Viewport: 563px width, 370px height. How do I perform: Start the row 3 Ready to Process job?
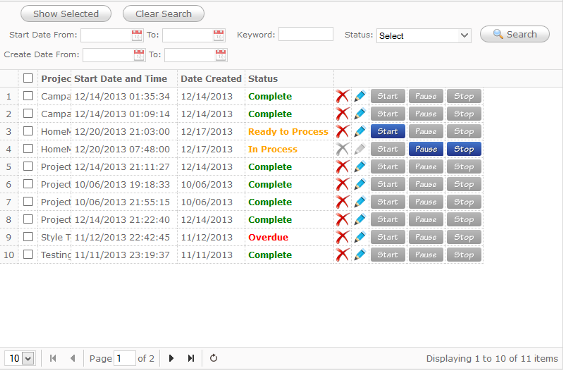(388, 131)
